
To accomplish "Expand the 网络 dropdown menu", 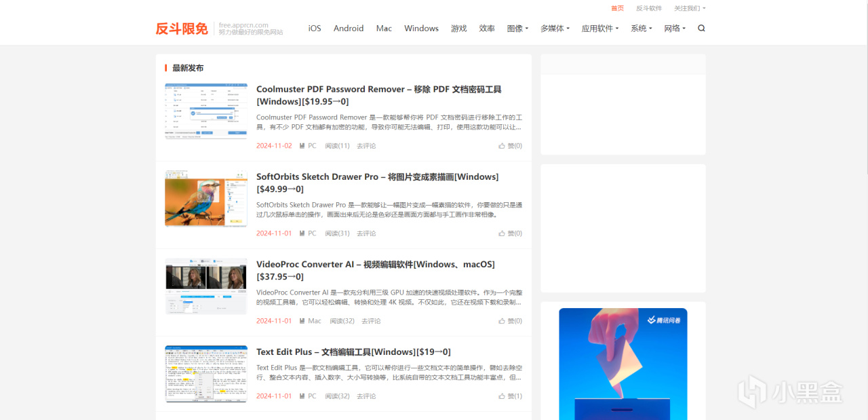I will (675, 28).
